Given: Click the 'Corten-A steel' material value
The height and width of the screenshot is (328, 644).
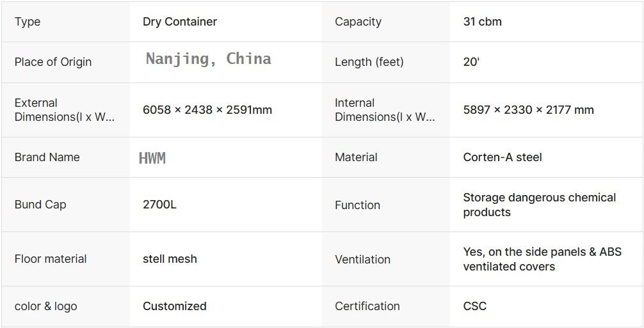Looking at the screenshot, I should click(502, 157).
